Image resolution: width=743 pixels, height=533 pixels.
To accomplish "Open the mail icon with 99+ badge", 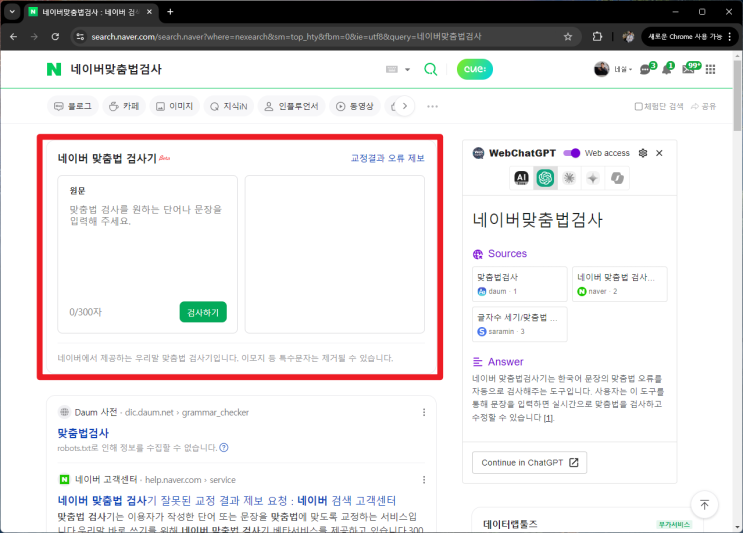I will (x=689, y=69).
